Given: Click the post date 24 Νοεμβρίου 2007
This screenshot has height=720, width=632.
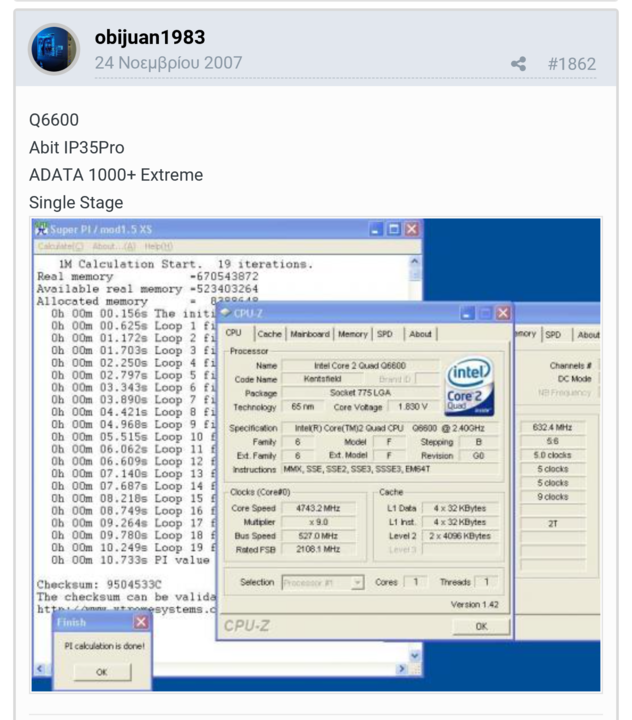Looking at the screenshot, I should point(168,63).
